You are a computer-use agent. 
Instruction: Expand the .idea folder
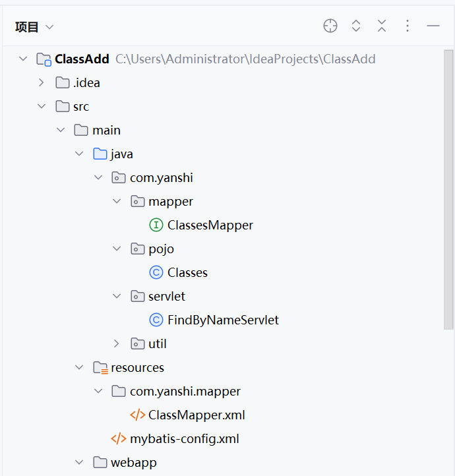(42, 82)
